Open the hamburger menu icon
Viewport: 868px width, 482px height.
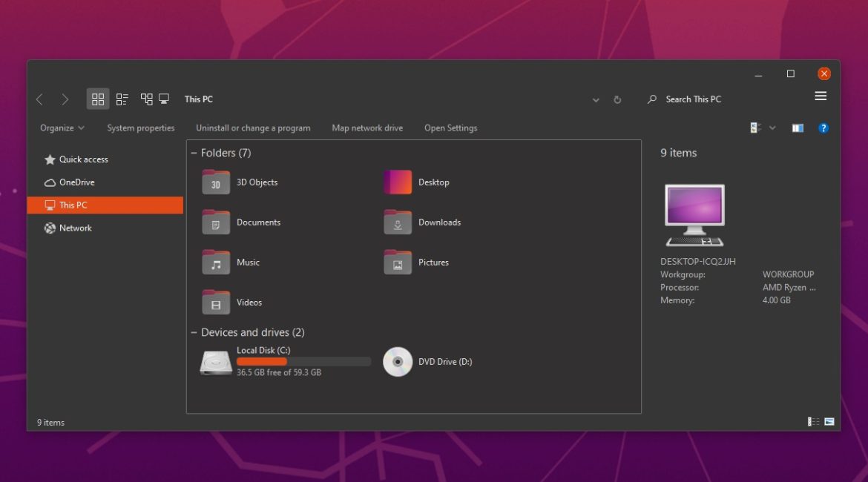[x=821, y=96]
